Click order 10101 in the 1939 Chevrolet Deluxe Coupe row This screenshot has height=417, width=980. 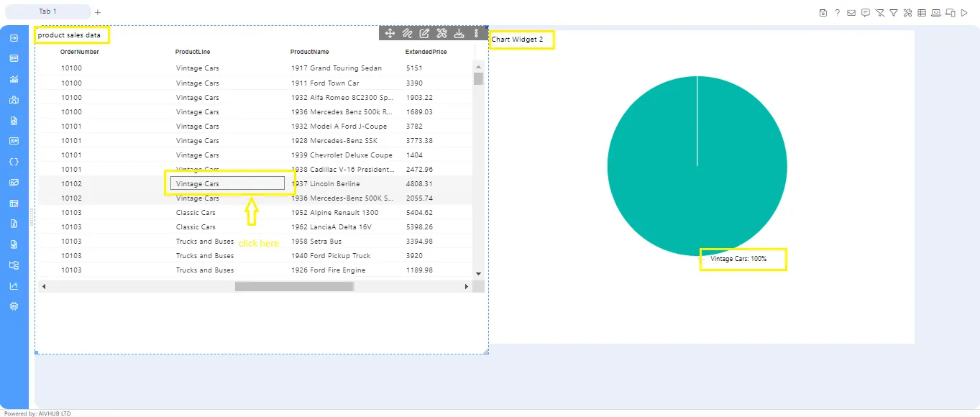pyautogui.click(x=71, y=155)
